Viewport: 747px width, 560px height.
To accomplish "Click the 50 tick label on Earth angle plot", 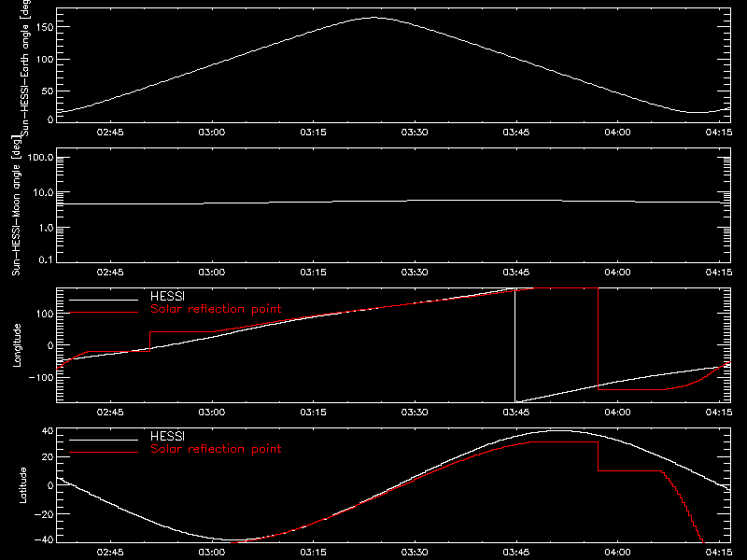I will pos(48,91).
